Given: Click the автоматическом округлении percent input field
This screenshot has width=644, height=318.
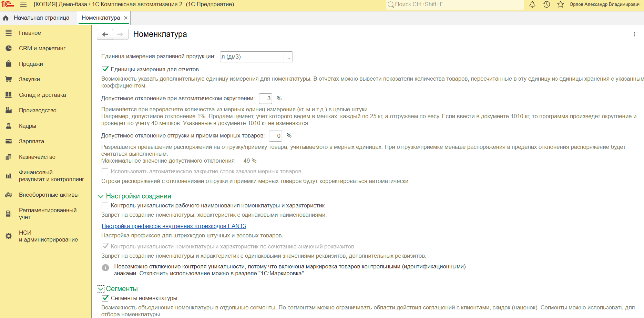Looking at the screenshot, I should [x=265, y=99].
